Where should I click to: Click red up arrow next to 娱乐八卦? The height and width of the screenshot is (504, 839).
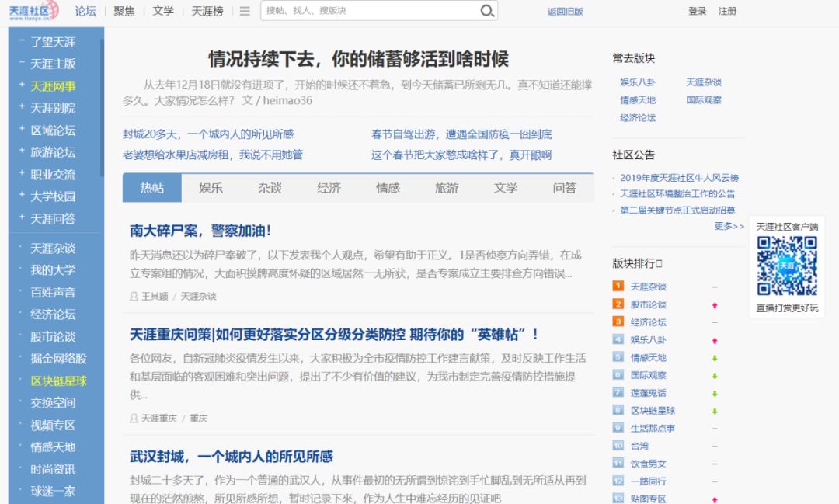715,341
